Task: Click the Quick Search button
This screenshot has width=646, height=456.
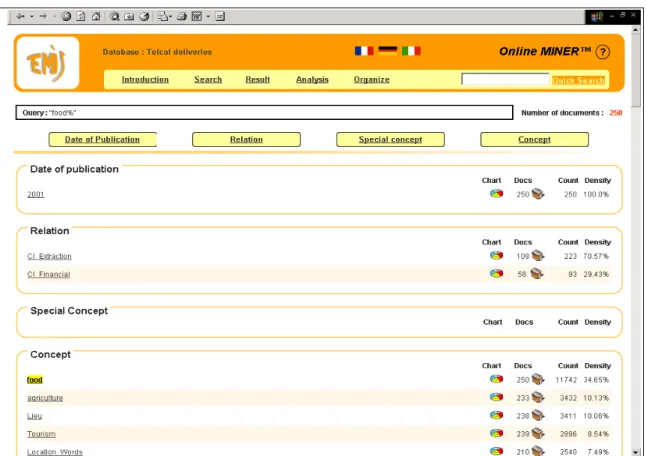Action: pos(578,80)
